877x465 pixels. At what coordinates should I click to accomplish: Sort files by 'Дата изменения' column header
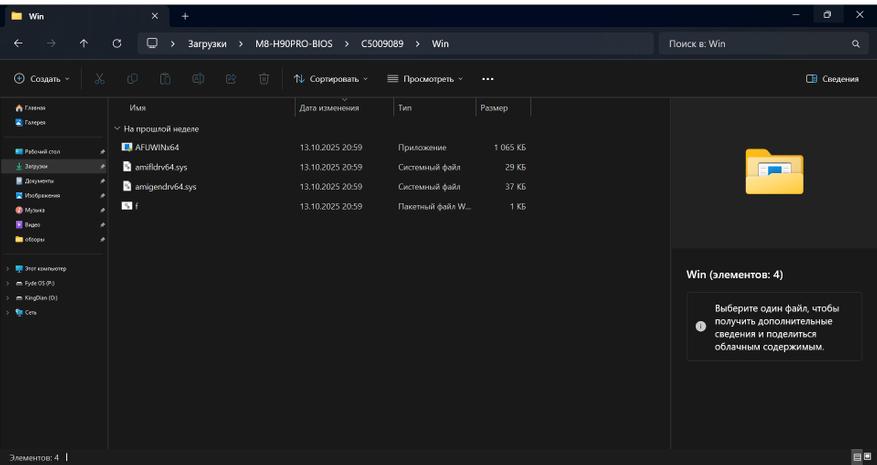pyautogui.click(x=329, y=108)
